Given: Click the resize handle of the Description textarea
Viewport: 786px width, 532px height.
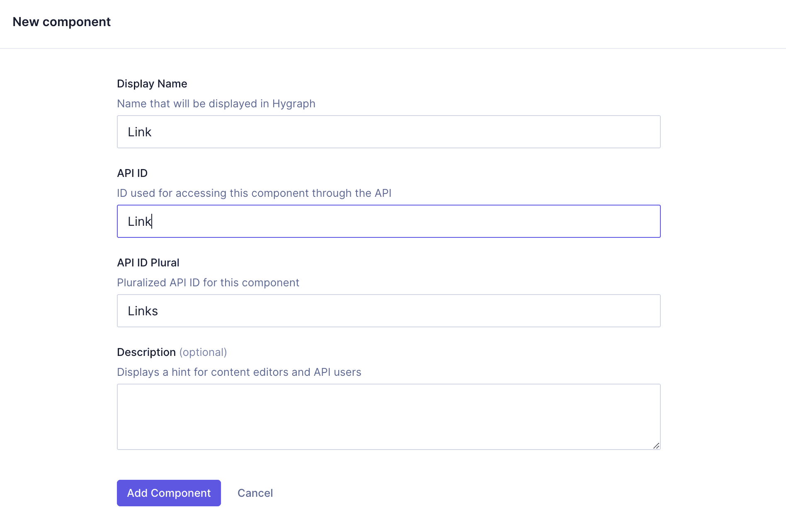Looking at the screenshot, I should [x=656, y=446].
